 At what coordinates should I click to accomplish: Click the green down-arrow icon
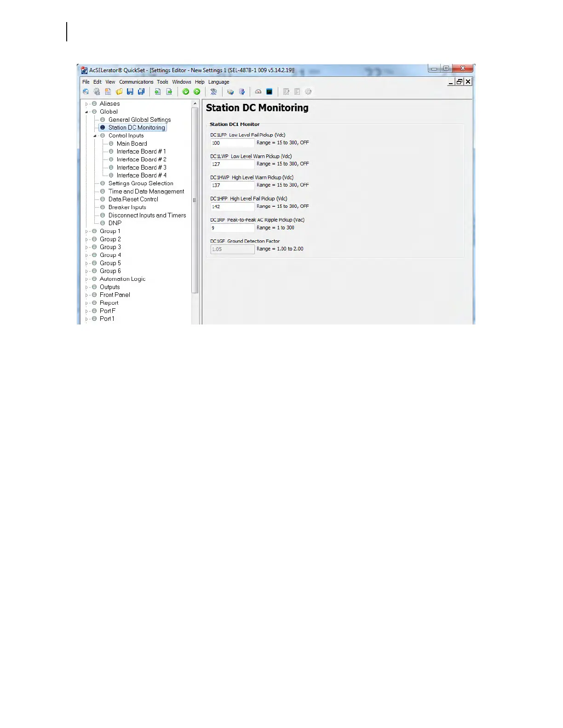(186, 92)
